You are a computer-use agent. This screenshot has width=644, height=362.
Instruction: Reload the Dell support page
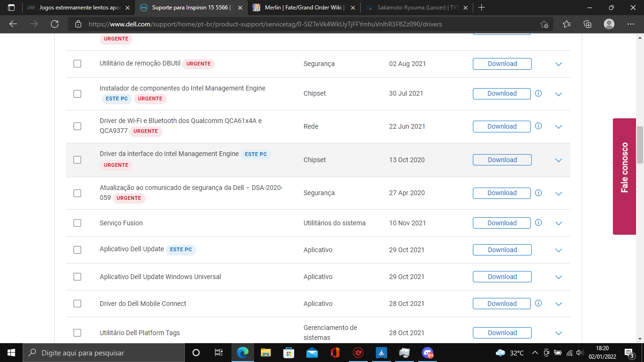tap(55, 24)
